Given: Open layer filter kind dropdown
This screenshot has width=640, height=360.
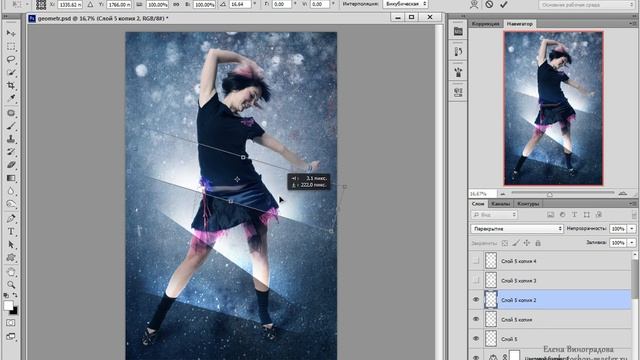Looking at the screenshot, I should coord(494,215).
